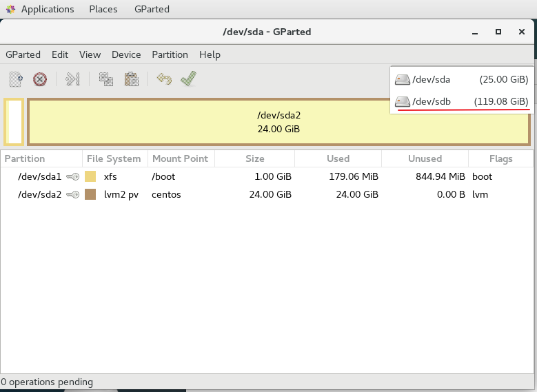537x392 pixels.
Task: Minimize the GParted window
Action: coord(475,32)
